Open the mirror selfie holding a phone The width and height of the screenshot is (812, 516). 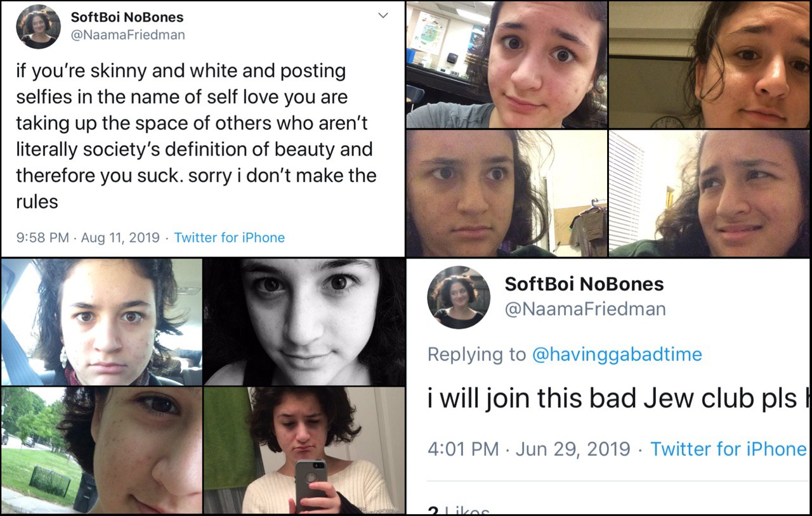(304, 451)
